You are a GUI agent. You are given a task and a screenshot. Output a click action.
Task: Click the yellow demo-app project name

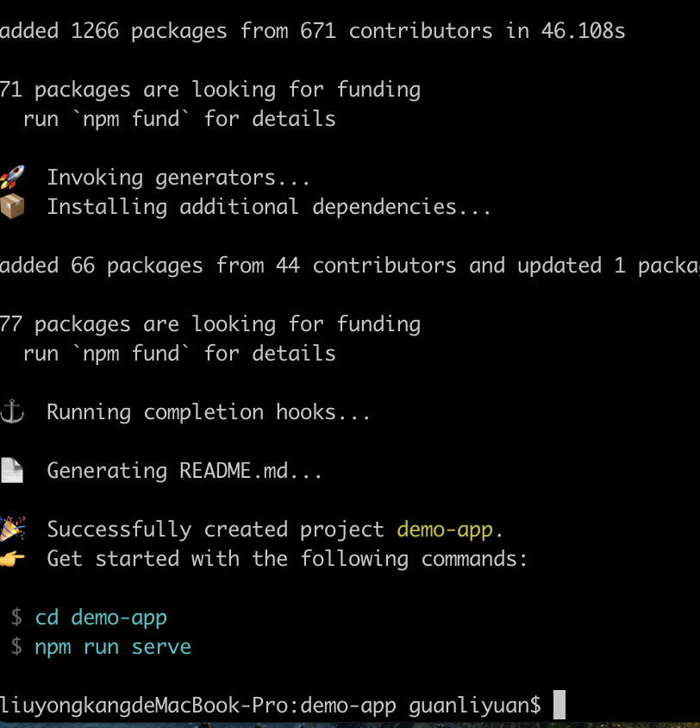(445, 530)
